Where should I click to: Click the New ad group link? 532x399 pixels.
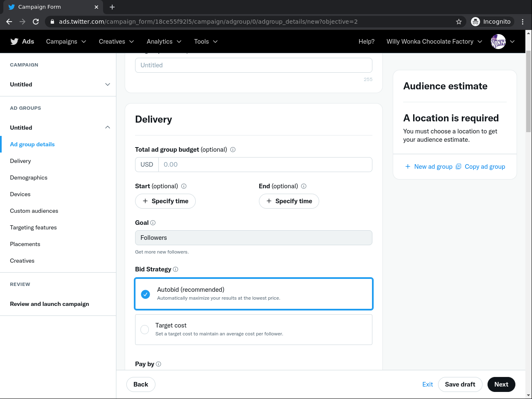pos(429,167)
